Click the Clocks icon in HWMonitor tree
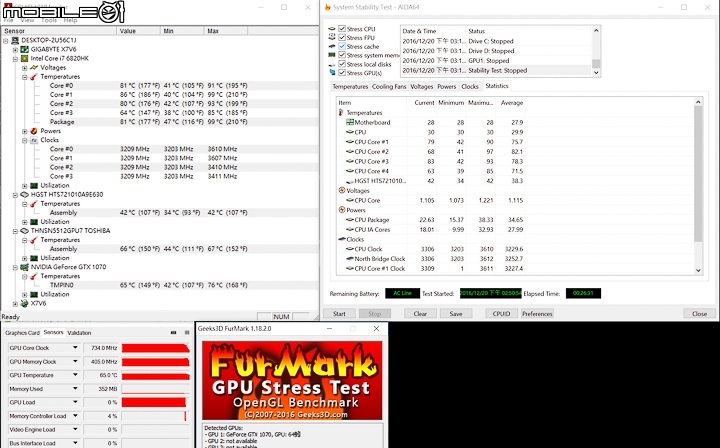720x448 pixels. 34,140
